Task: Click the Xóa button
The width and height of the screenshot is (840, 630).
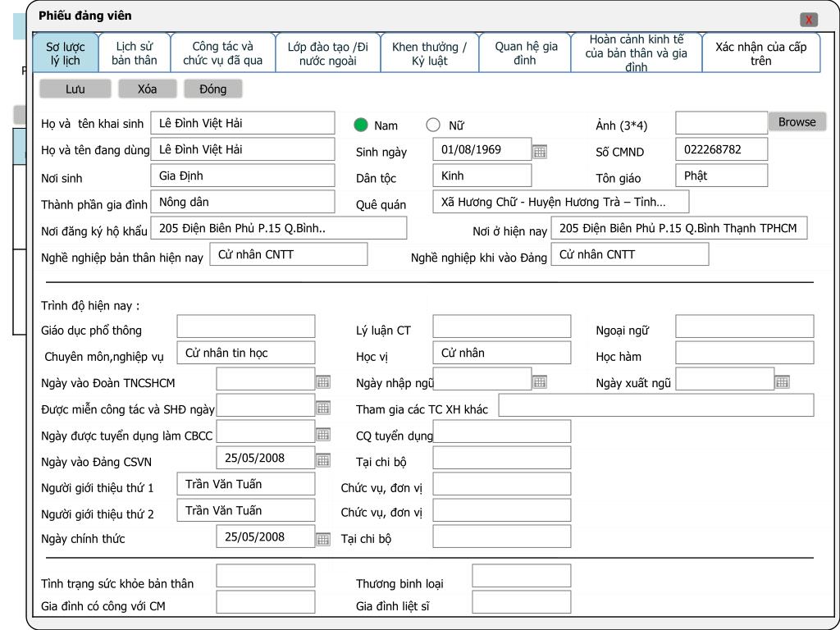Action: [148, 89]
